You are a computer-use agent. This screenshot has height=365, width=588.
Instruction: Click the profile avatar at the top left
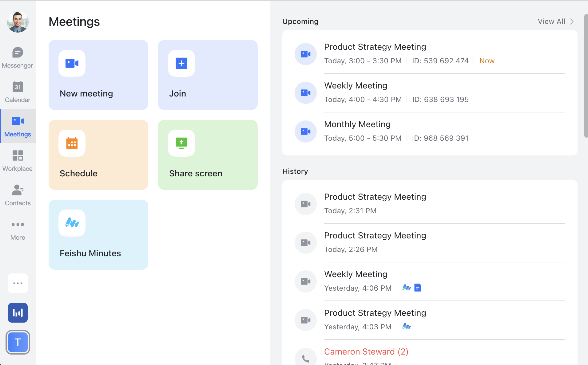(18, 22)
